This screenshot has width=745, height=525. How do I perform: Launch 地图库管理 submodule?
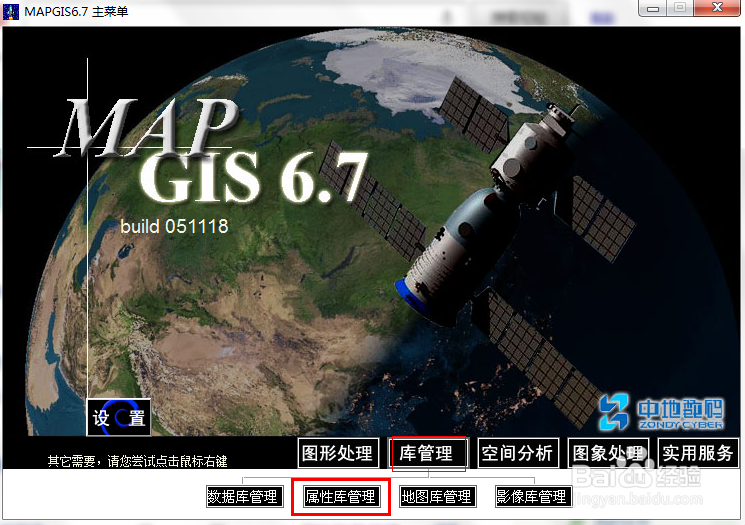pyautogui.click(x=438, y=496)
